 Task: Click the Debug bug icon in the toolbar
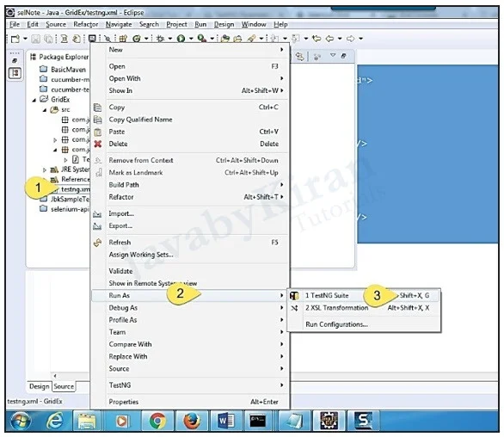pyautogui.click(x=160, y=39)
